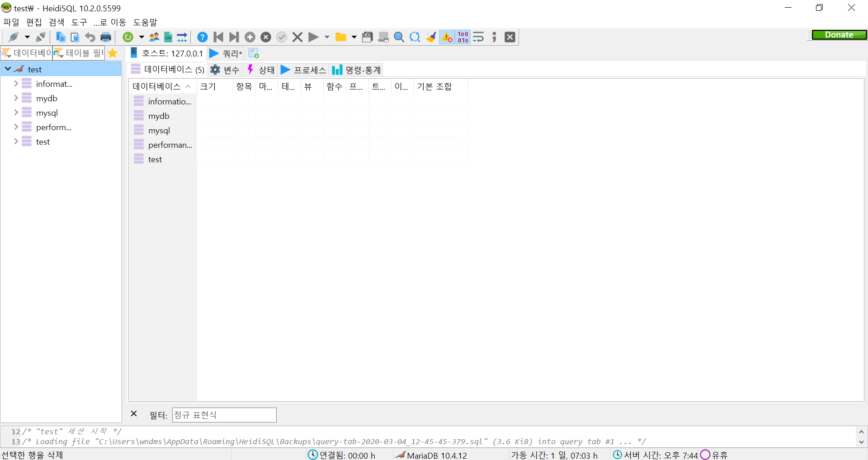Open the user manager icon
The width and height of the screenshot is (868, 460).
point(154,37)
